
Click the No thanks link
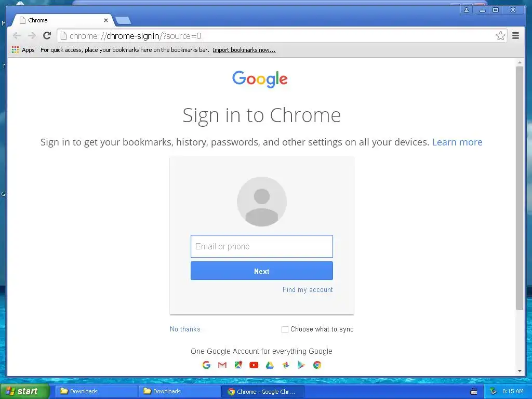(185, 329)
